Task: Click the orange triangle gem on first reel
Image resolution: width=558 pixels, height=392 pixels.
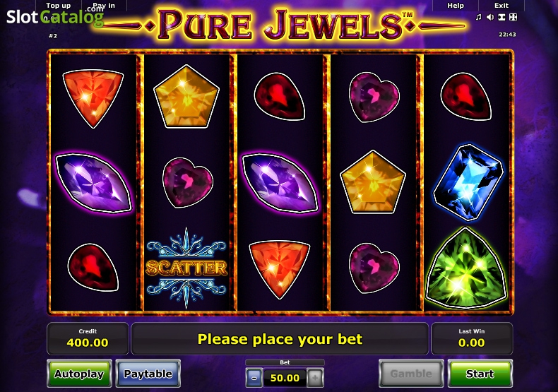Action: click(x=93, y=97)
